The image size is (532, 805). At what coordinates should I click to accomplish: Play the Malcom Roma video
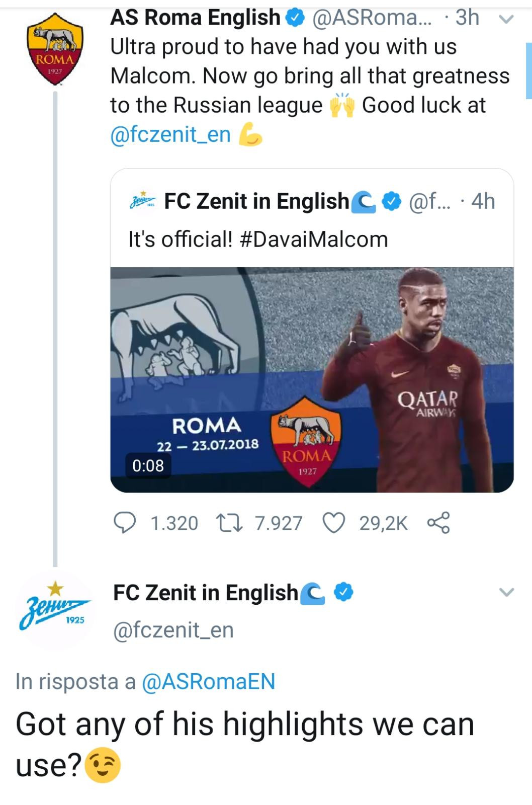tap(312, 380)
